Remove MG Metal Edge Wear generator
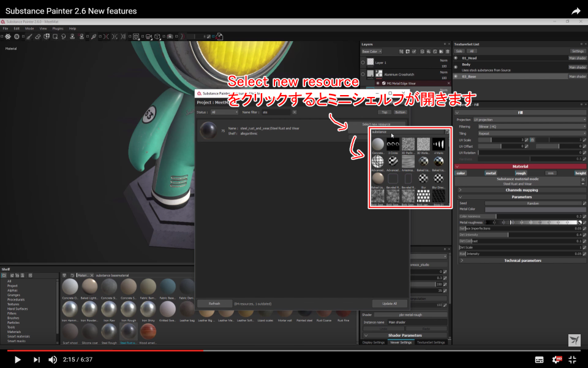 [x=448, y=83]
